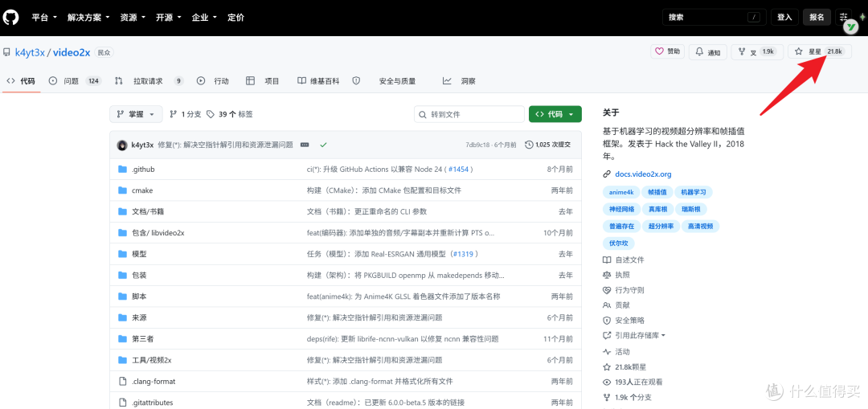Switch to the 行动 tab
Viewport: 868px width, 409px height.
212,81
